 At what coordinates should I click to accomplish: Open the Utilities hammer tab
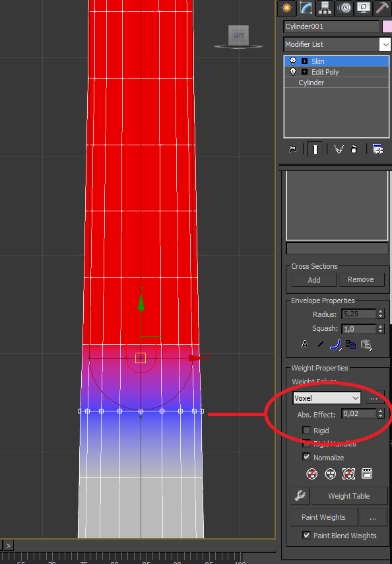pyautogui.click(x=383, y=8)
